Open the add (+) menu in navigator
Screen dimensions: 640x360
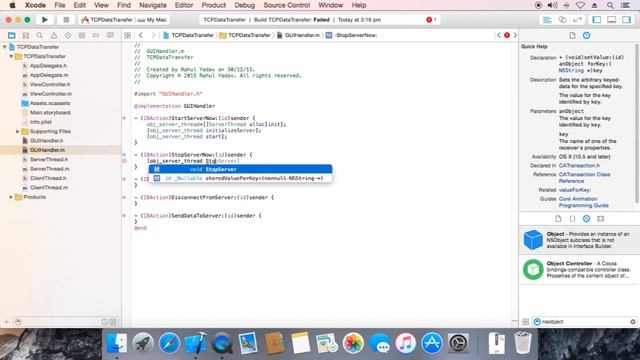click(7, 322)
